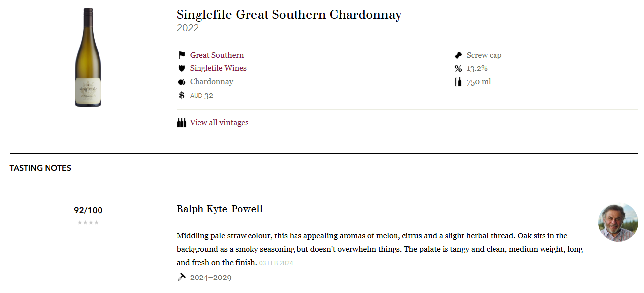Follow the View all vintages link
The image size is (644, 293).
coord(219,123)
